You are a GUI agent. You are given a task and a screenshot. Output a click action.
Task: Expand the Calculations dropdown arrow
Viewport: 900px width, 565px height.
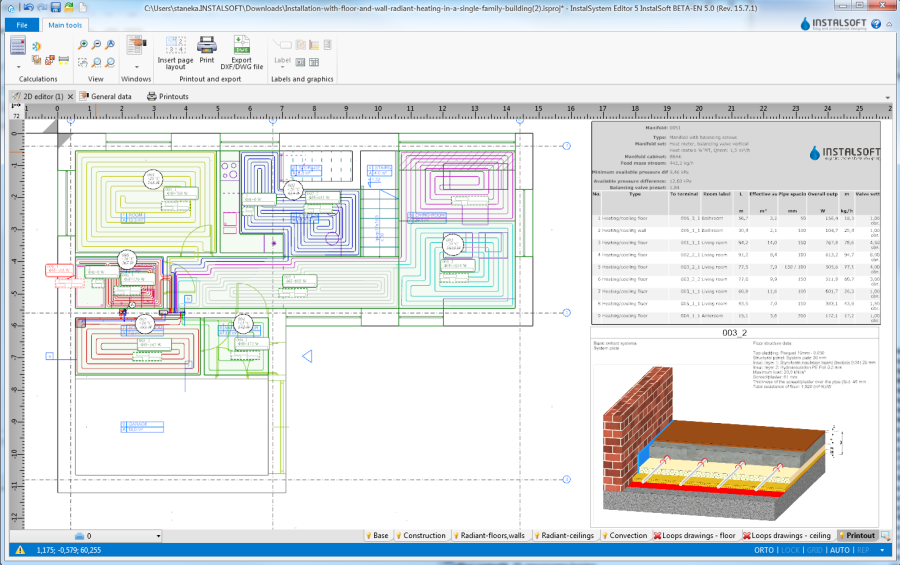click(18, 67)
